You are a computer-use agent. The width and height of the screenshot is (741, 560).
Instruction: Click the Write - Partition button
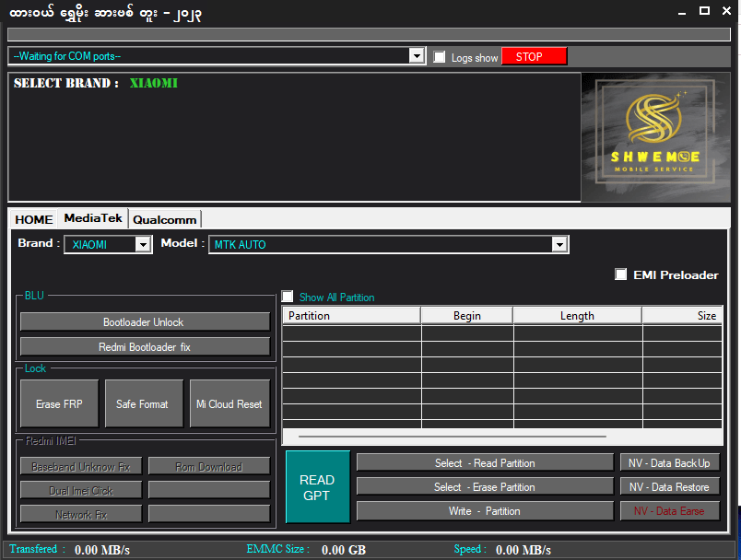coord(486,510)
